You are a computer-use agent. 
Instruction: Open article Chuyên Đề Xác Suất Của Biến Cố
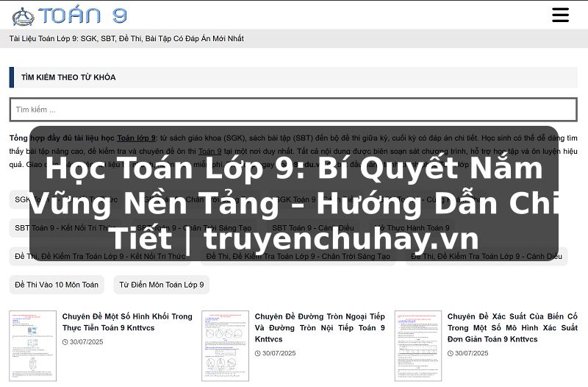[512, 327]
